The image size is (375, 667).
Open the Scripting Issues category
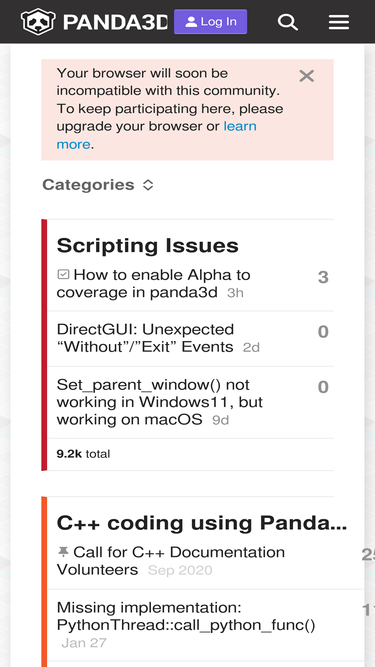click(148, 245)
